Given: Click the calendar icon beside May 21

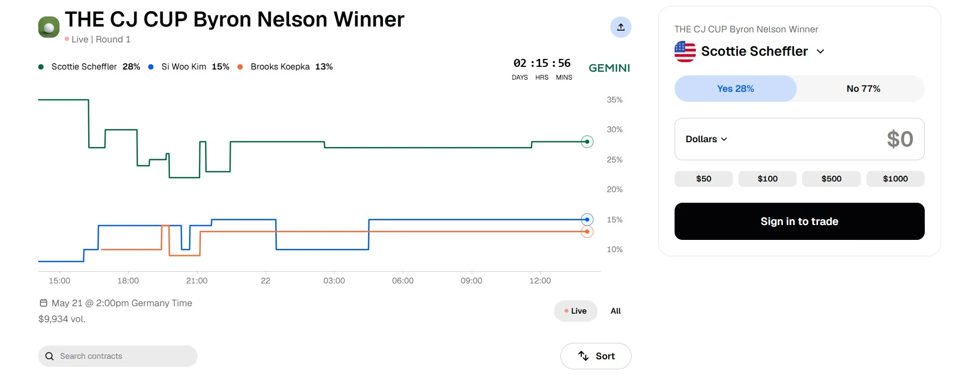Looking at the screenshot, I should coord(44,303).
